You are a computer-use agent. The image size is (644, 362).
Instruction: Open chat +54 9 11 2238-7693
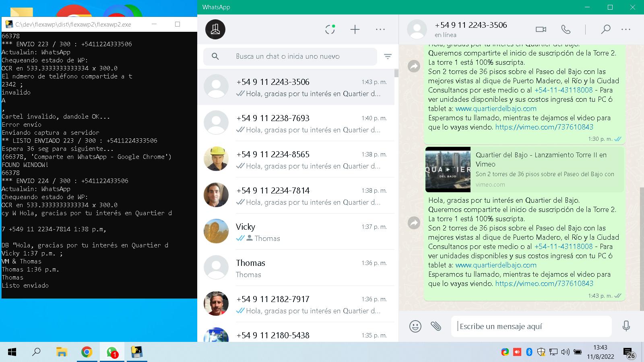tap(296, 123)
